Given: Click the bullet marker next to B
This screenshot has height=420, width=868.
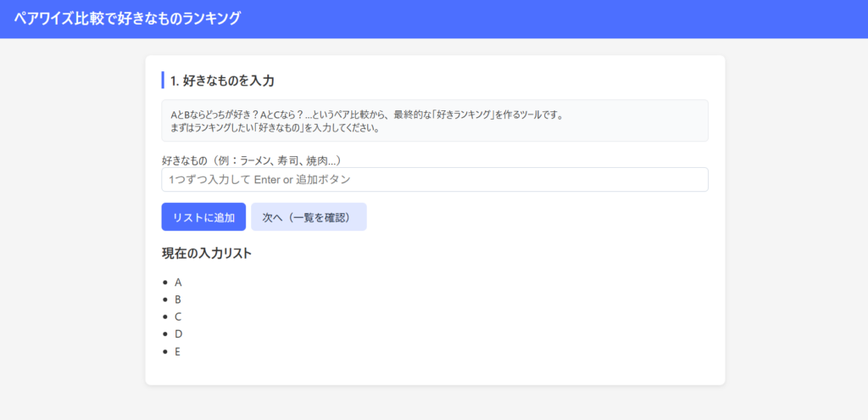Looking at the screenshot, I should tap(164, 300).
